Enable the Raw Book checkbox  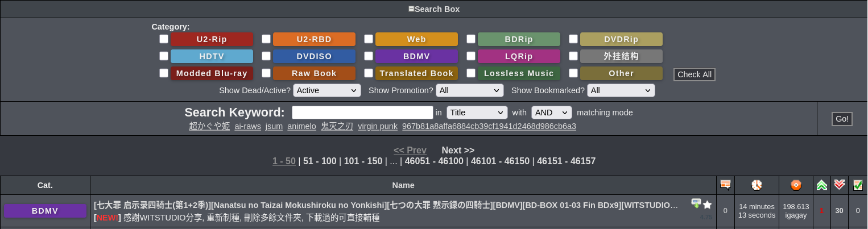pyautogui.click(x=266, y=73)
